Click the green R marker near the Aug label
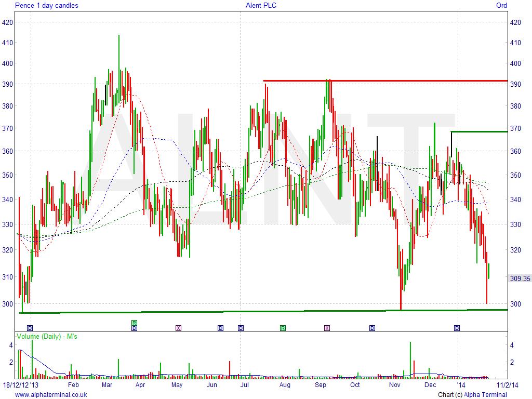This screenshot has height=399, width=532. 283,328
